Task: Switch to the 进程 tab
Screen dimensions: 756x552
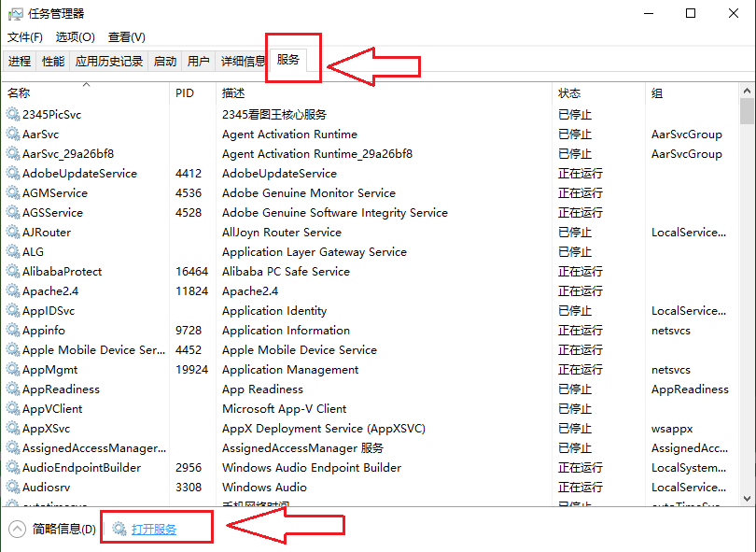Action: [x=20, y=62]
